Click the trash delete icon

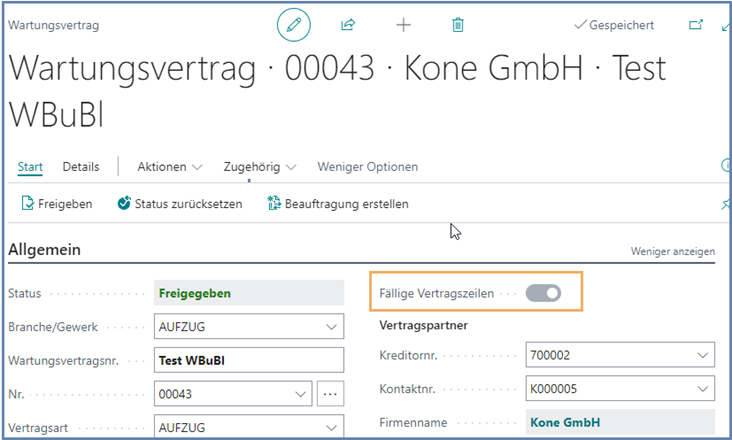point(458,25)
